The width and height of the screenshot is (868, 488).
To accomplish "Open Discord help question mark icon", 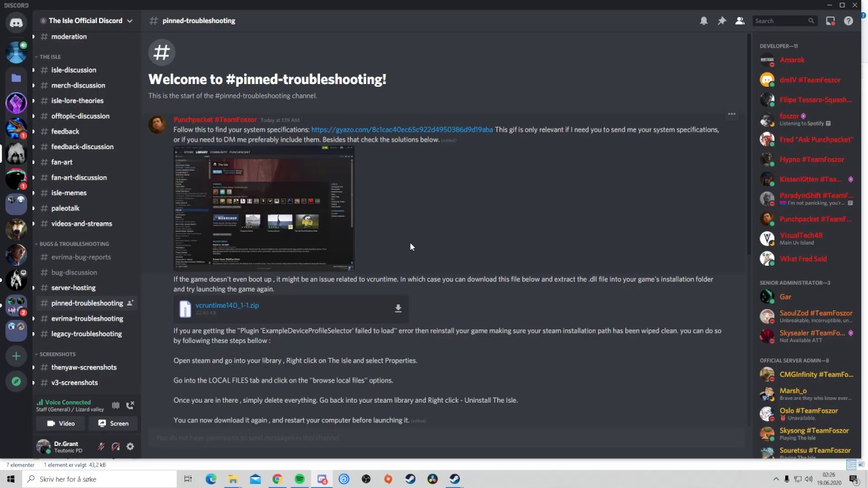I will tap(848, 21).
